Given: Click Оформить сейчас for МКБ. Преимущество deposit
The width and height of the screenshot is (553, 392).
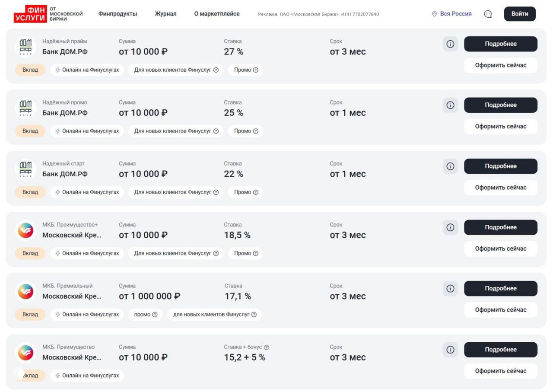Looking at the screenshot, I should 500,371.
